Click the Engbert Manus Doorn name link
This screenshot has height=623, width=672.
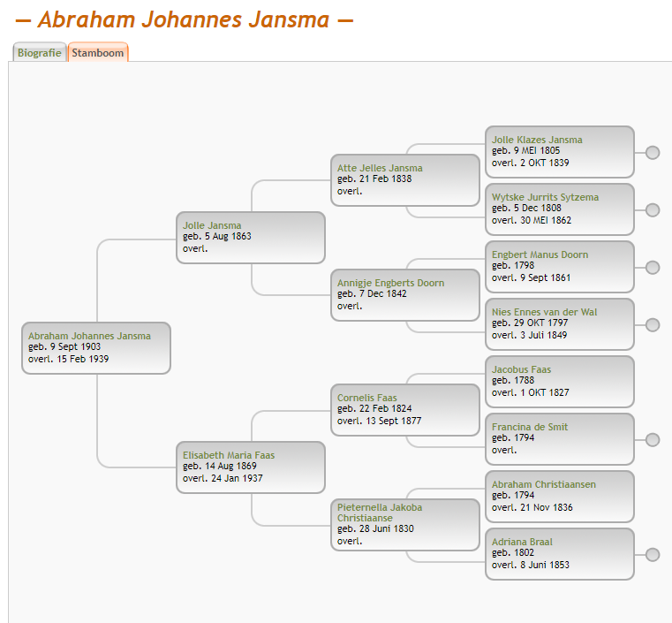(x=540, y=255)
